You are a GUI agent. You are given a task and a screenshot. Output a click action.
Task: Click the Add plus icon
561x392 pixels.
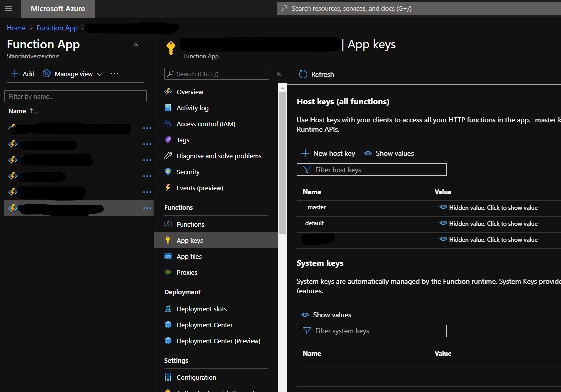click(x=14, y=74)
